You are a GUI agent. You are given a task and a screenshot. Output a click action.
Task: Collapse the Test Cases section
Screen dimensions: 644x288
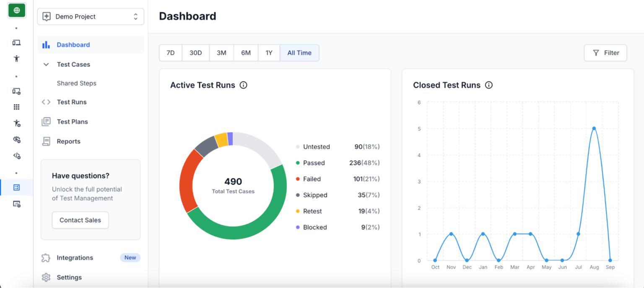[46, 64]
